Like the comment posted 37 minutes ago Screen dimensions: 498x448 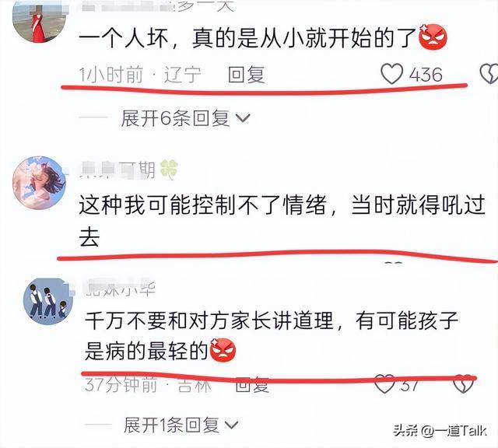click(x=385, y=384)
